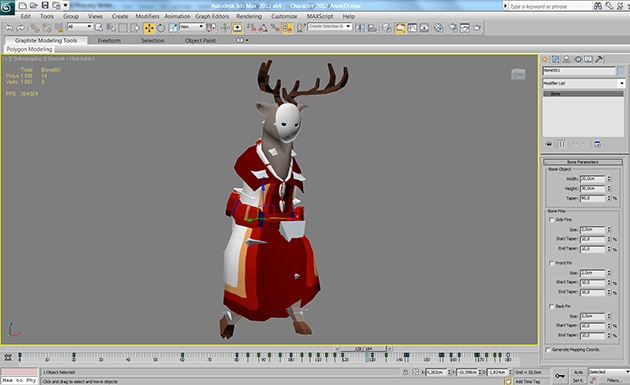630x385 pixels.
Task: Click the Align tool icon
Action: coord(372,28)
